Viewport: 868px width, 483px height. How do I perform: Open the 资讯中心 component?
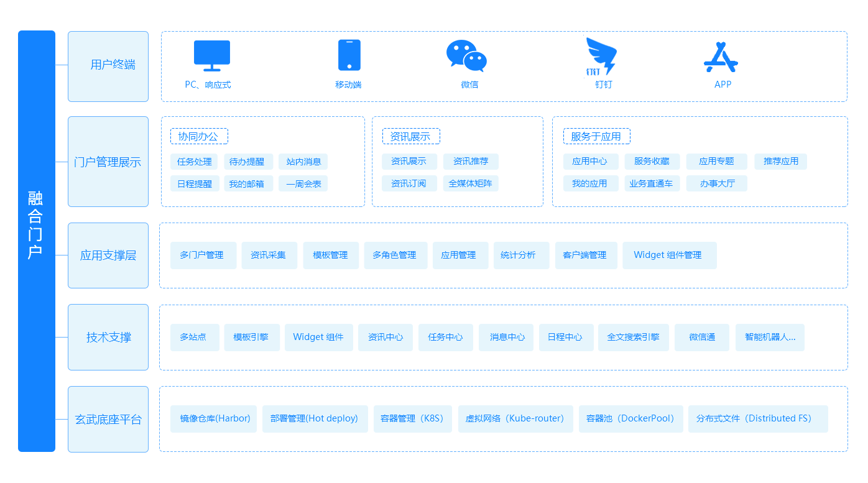pyautogui.click(x=386, y=338)
